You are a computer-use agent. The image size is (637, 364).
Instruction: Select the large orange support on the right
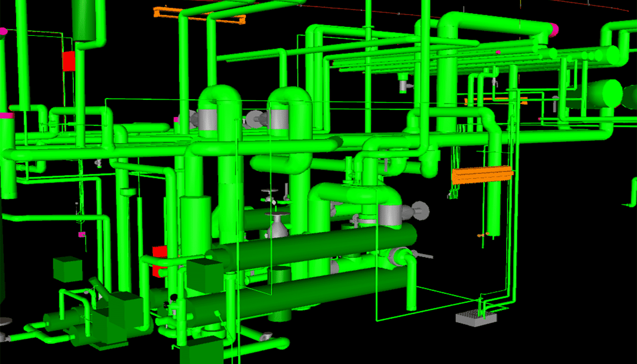(482, 175)
